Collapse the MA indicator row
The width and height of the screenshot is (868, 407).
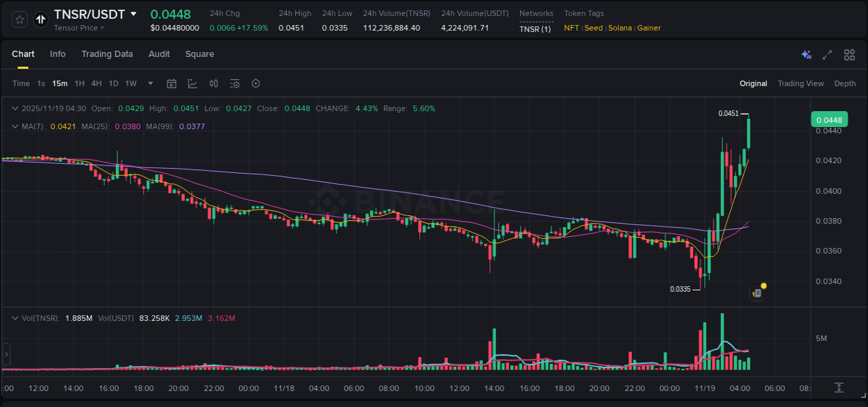15,126
